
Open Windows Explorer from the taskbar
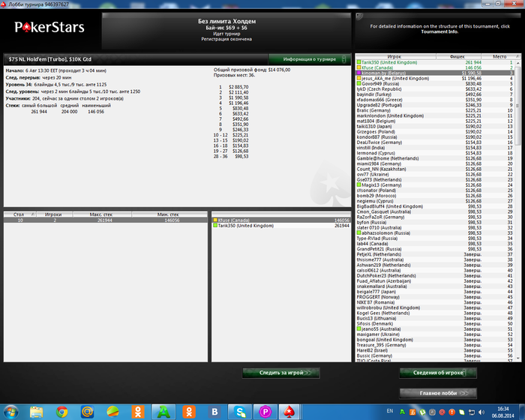pyautogui.click(x=36, y=412)
